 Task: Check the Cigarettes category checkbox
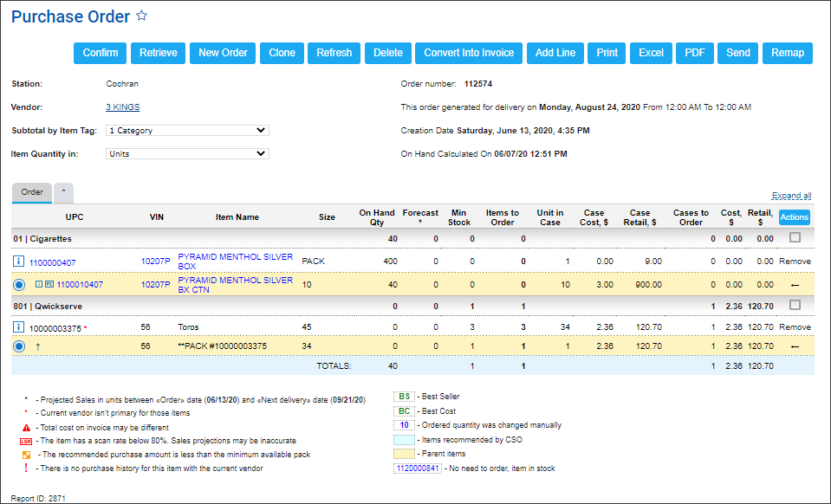(795, 238)
